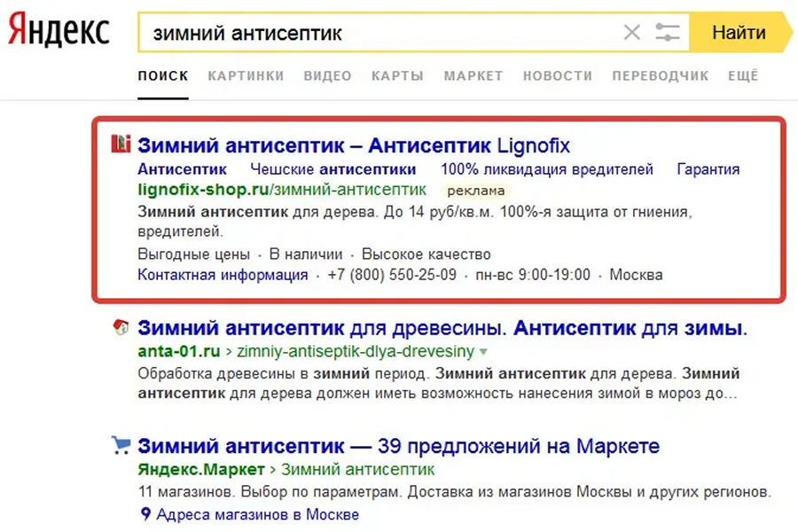The width and height of the screenshot is (798, 532).
Task: Open the МАРКЕТ tab
Action: 473,75
